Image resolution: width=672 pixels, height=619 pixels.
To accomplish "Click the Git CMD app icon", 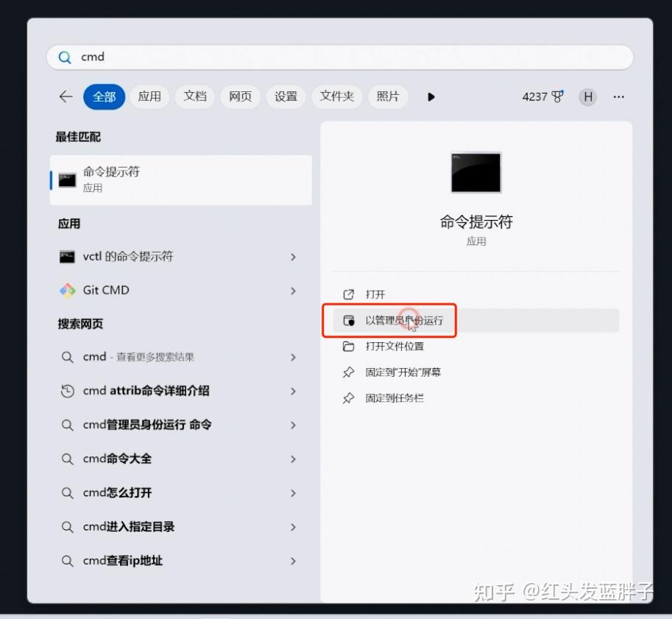I will coord(68,290).
